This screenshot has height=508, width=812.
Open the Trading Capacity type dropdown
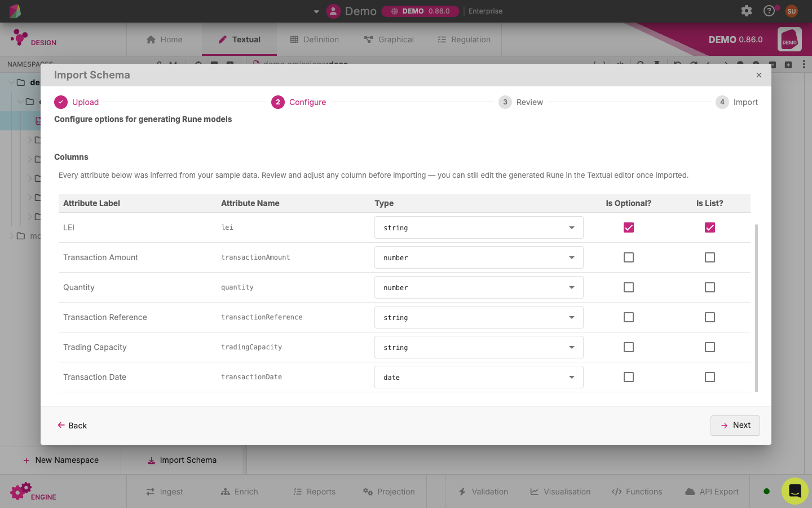pos(479,347)
